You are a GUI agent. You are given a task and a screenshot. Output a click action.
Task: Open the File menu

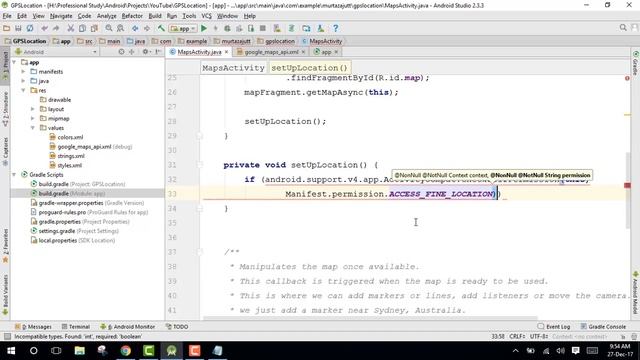click(7, 16)
